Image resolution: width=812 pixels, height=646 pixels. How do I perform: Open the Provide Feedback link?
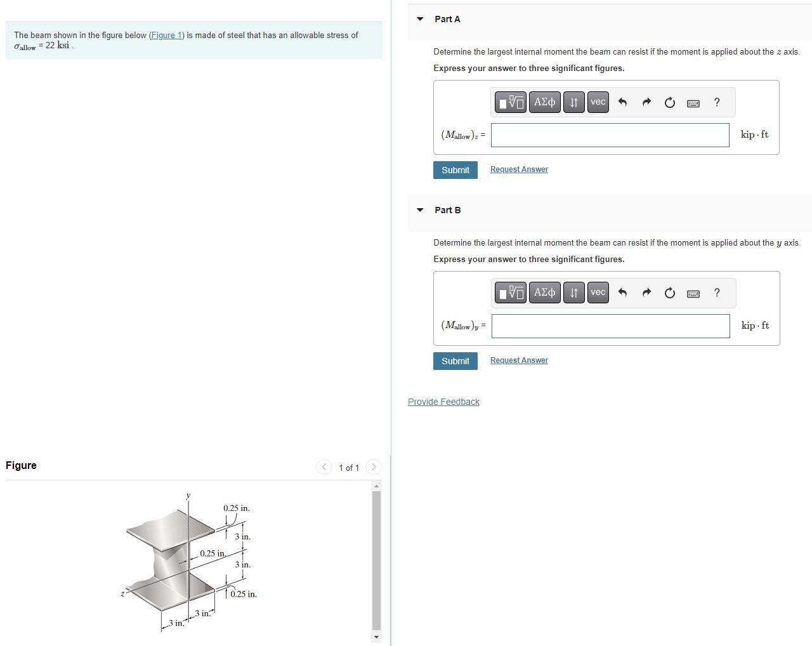[x=443, y=402]
